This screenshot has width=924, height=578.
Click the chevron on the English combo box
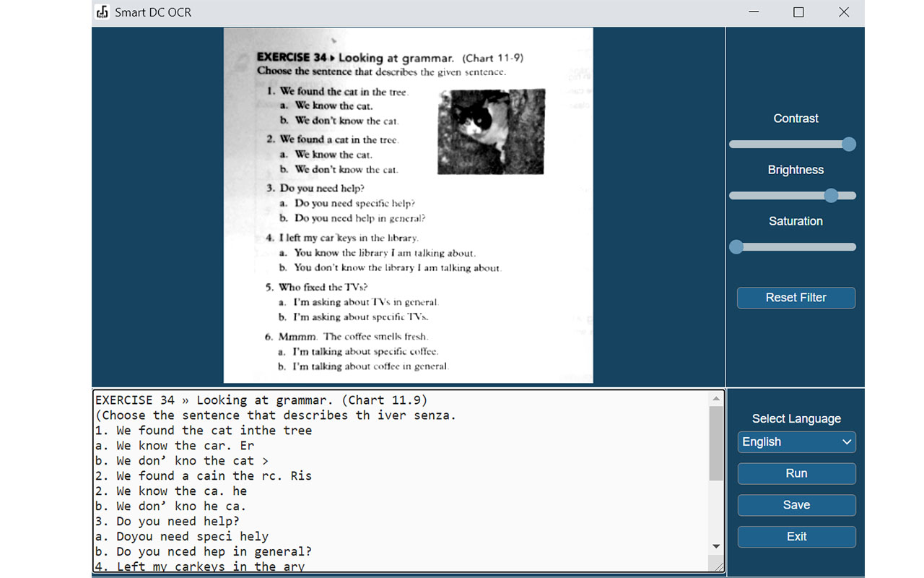848,441
